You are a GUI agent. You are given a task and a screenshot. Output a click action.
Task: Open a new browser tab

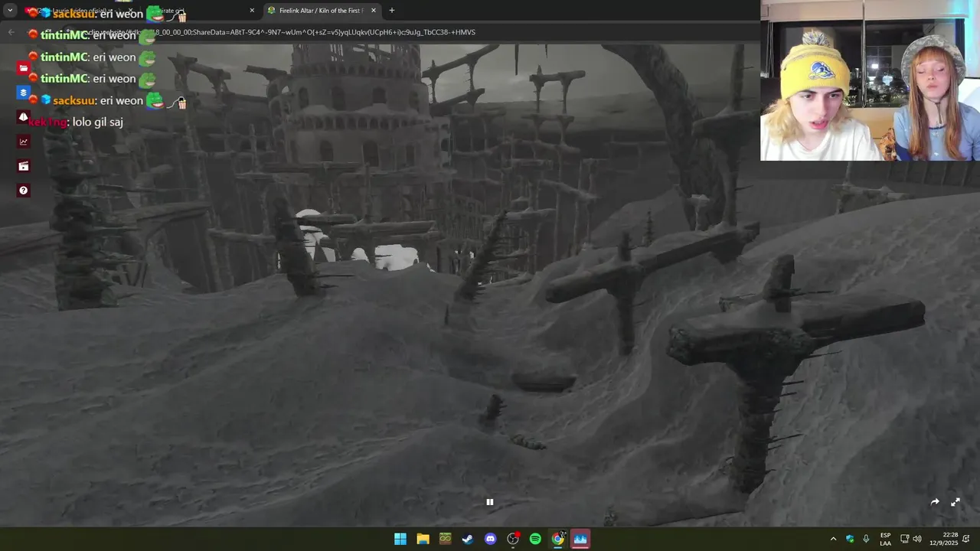pyautogui.click(x=392, y=11)
